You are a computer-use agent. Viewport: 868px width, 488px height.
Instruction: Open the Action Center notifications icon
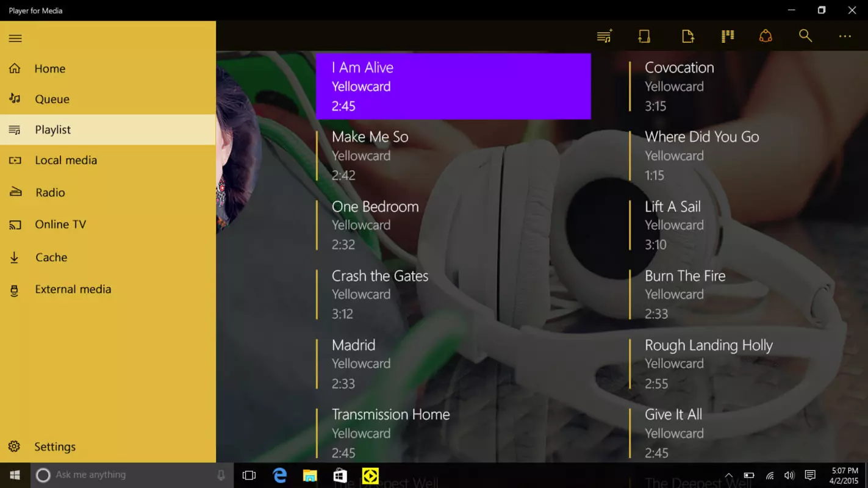810,475
